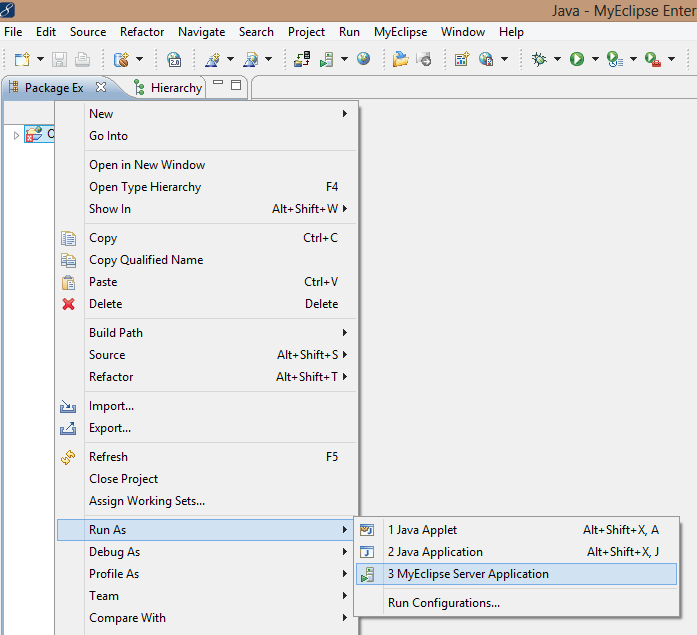Click the Print toolbar icon
The height and width of the screenshot is (635, 697).
tap(82, 59)
